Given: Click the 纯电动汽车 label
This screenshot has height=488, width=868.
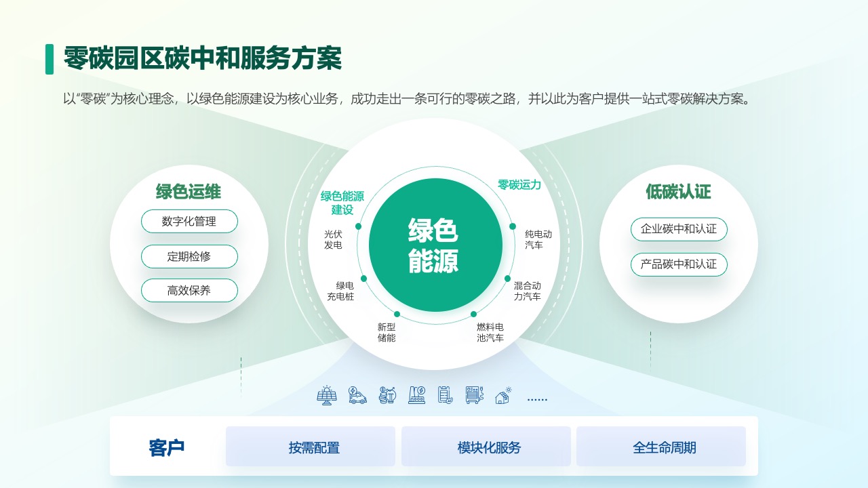Looking at the screenshot, I should coord(538,239).
